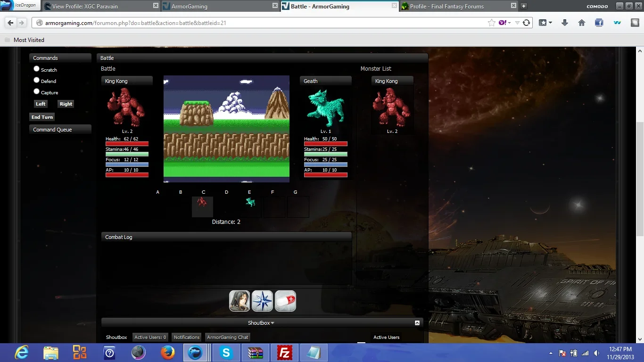This screenshot has width=644, height=362.
Task: Click King Kong's Focus bar
Action: [127, 165]
